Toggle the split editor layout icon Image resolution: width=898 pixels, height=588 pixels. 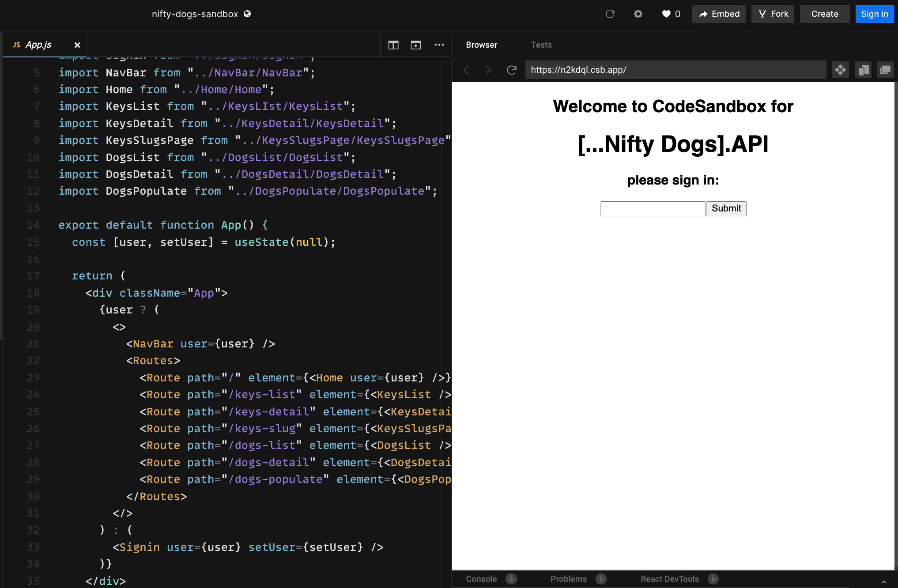393,45
